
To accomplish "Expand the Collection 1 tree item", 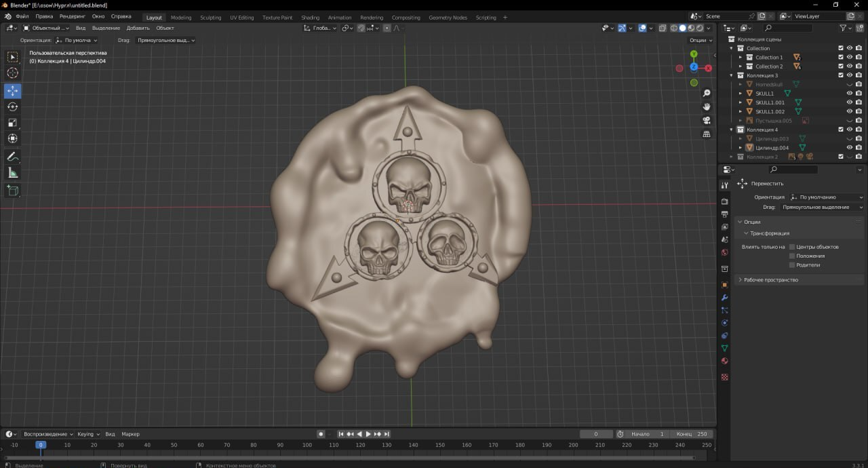I will (741, 58).
